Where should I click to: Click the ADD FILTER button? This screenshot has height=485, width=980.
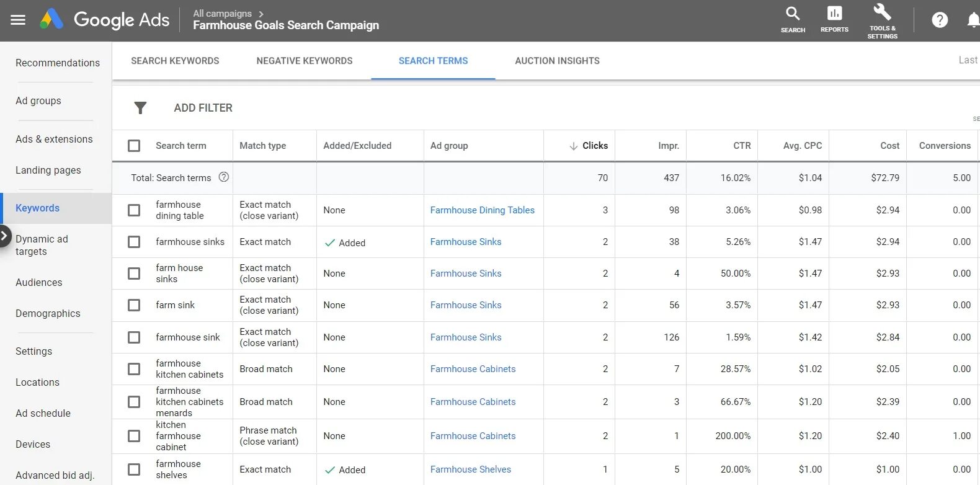click(x=203, y=108)
